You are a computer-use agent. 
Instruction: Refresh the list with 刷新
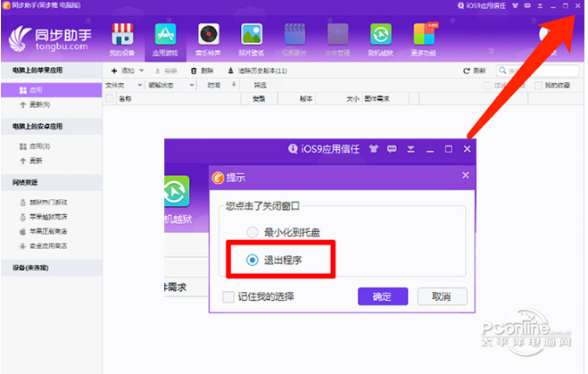tap(475, 71)
